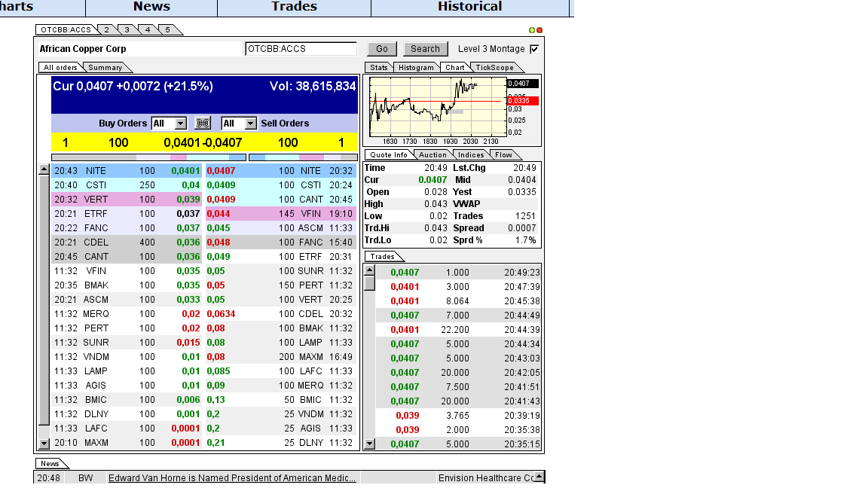Click the link icon between Buy and Sell Orders
This screenshot has height=488, width=868.
click(203, 124)
